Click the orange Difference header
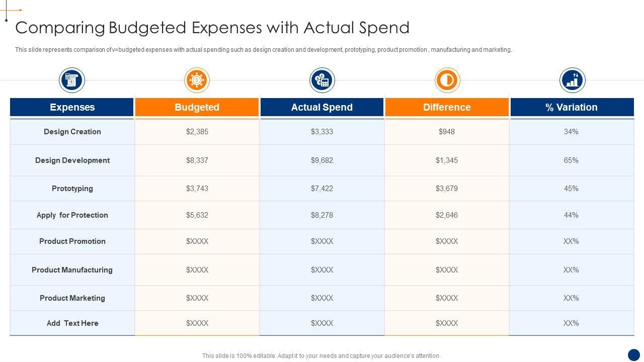 (447, 107)
